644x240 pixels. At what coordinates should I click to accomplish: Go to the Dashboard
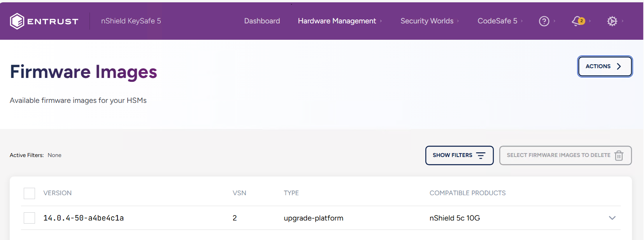tap(262, 21)
